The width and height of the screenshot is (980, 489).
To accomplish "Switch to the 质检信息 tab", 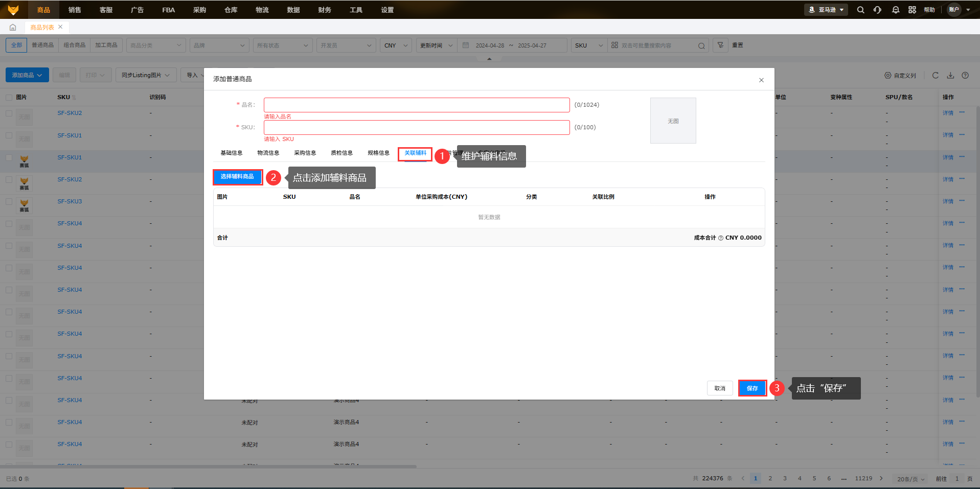I will 342,153.
